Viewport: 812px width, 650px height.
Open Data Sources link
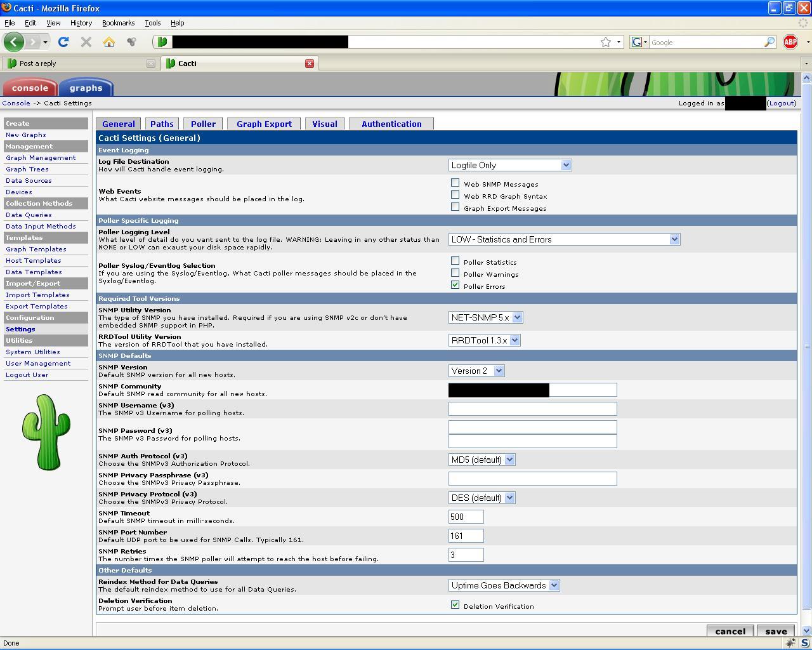pos(29,180)
